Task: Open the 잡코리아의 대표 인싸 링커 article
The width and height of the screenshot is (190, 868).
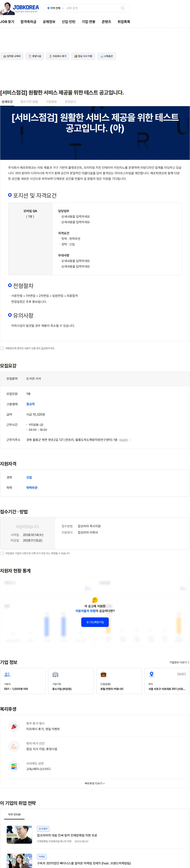Action: [67, 835]
